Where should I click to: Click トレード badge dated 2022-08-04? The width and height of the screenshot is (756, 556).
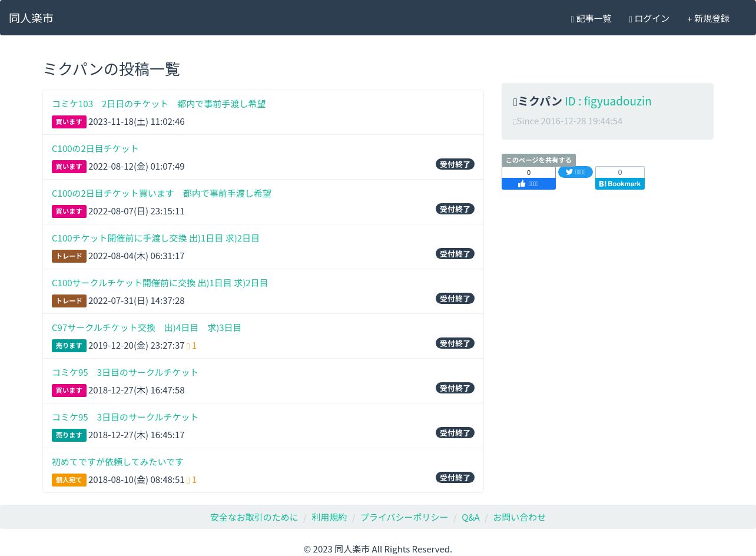coord(69,256)
